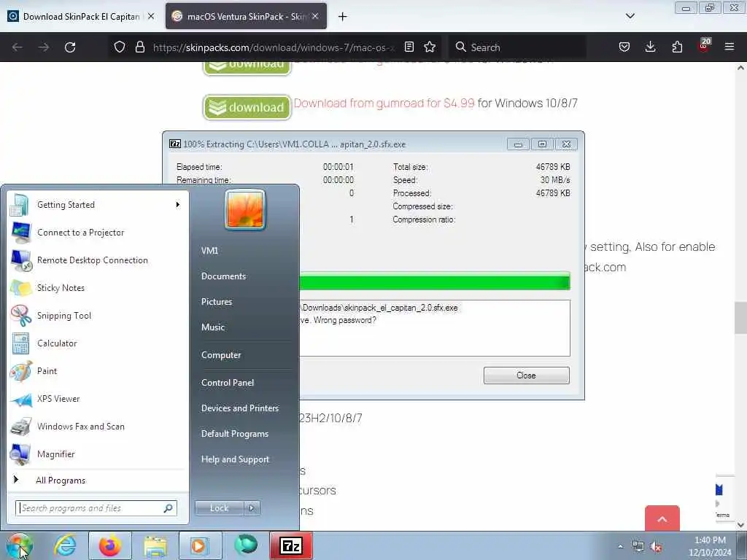The width and height of the screenshot is (747, 560).
Task: Launch Calculator from the Start menu
Action: 98,343
